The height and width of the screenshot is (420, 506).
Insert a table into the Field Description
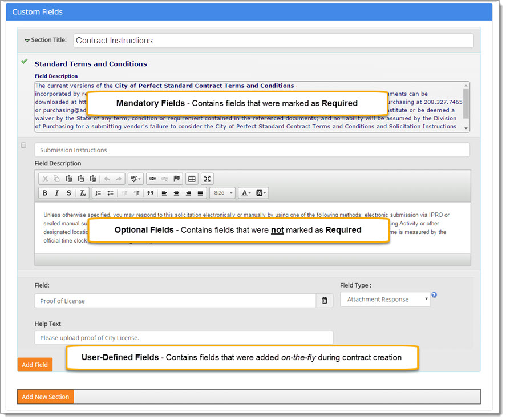tap(192, 179)
